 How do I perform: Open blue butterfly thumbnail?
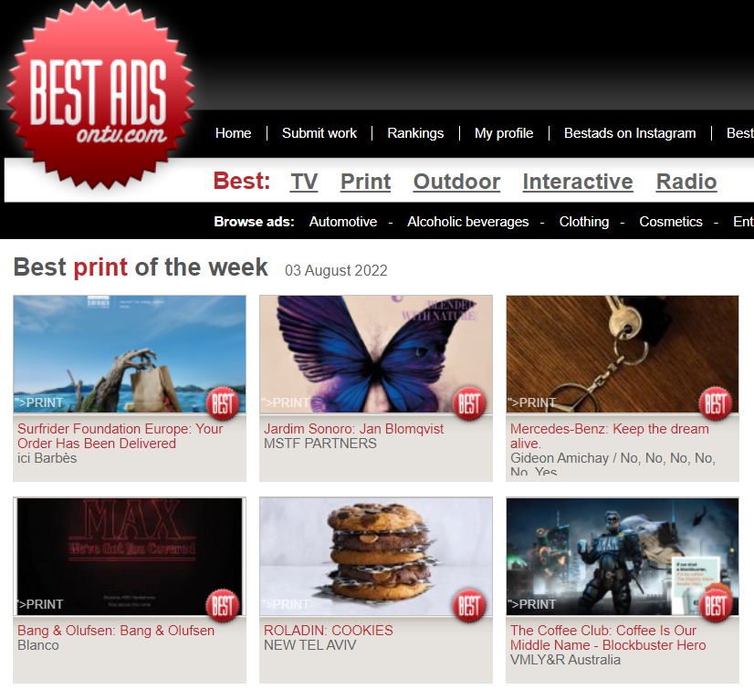[x=376, y=354]
